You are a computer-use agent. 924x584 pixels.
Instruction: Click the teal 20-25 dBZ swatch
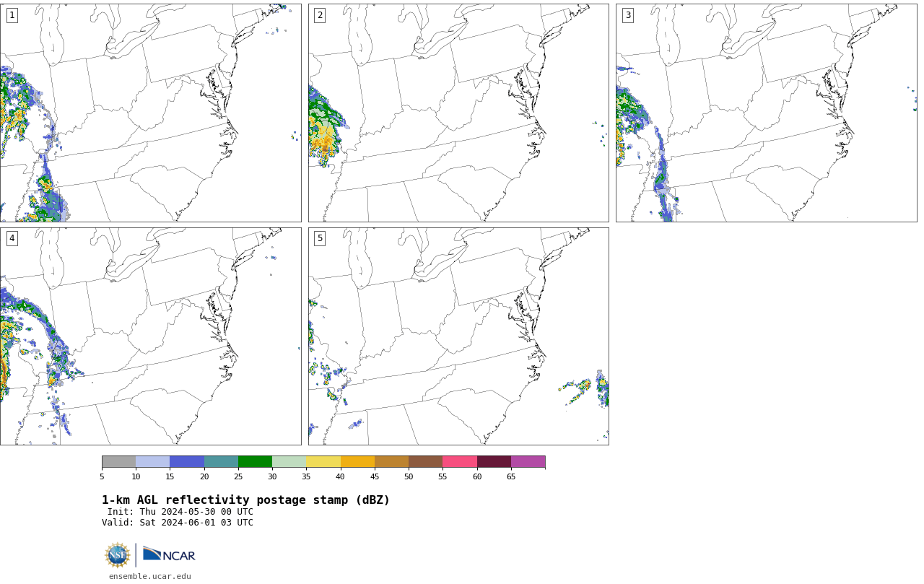[221, 462]
